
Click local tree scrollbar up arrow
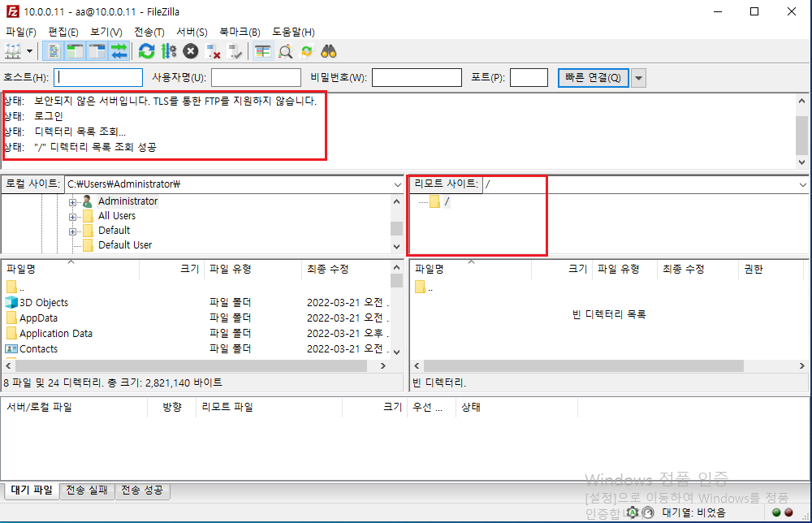(x=397, y=201)
